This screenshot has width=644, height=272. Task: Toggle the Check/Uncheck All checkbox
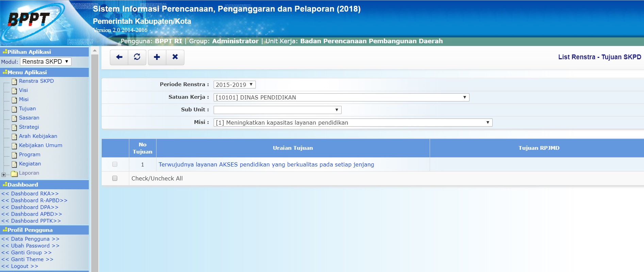[115, 178]
